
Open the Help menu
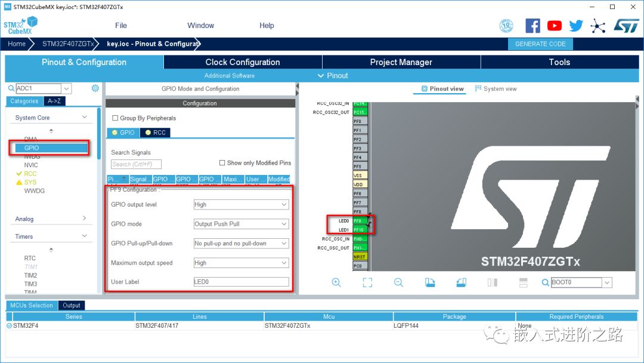[267, 26]
